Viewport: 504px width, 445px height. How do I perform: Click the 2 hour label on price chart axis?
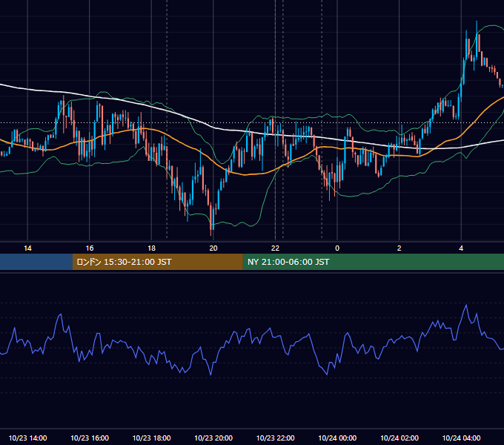pyautogui.click(x=399, y=248)
